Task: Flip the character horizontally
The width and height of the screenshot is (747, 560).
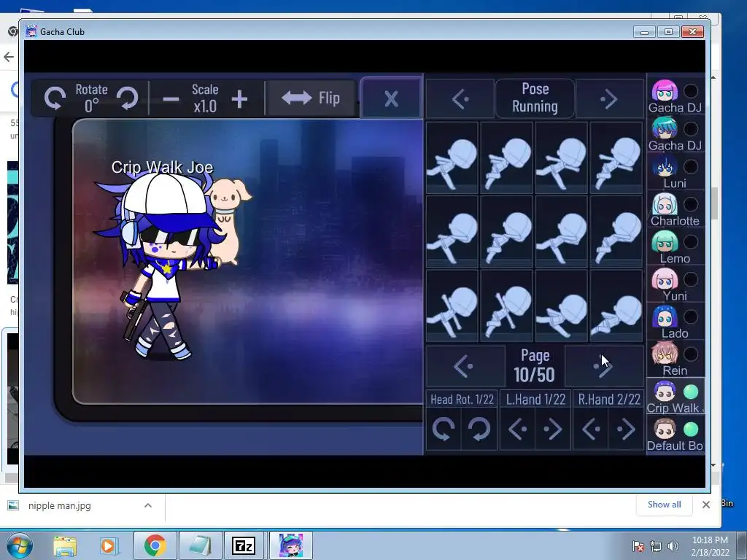Action: tap(311, 98)
